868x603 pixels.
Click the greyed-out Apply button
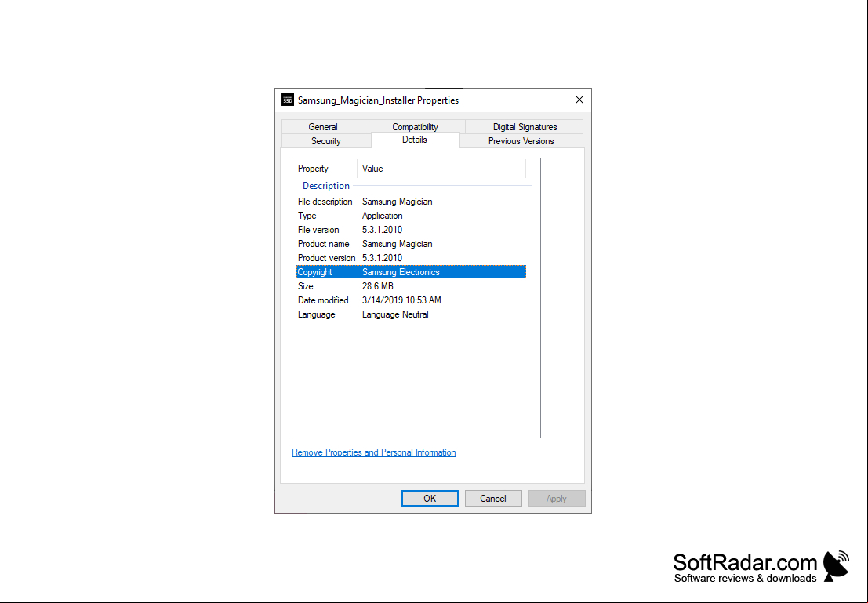[x=557, y=499]
